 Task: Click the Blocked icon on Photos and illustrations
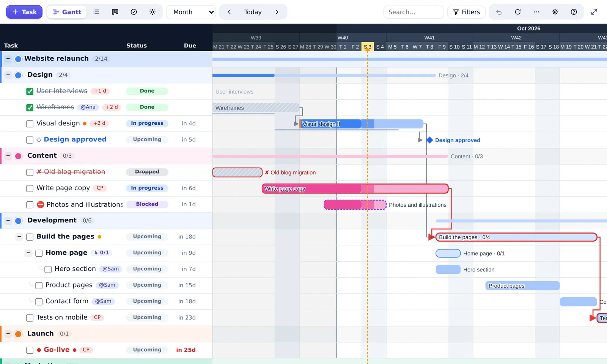pyautogui.click(x=41, y=205)
